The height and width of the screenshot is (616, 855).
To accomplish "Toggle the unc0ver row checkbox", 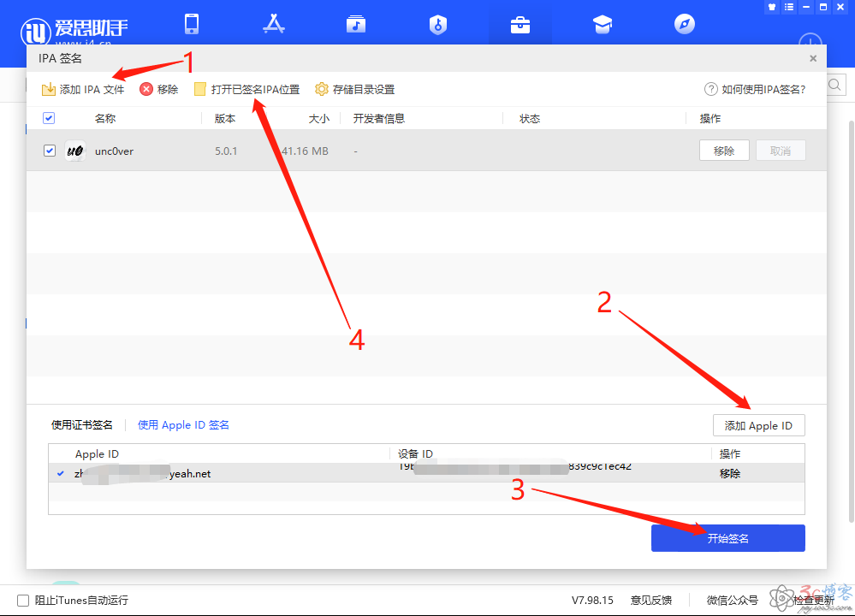I will pos(49,151).
